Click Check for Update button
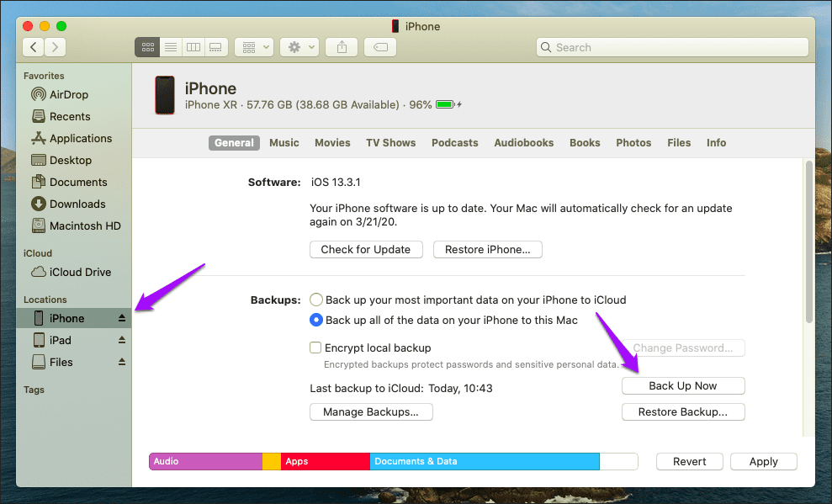 click(x=366, y=249)
